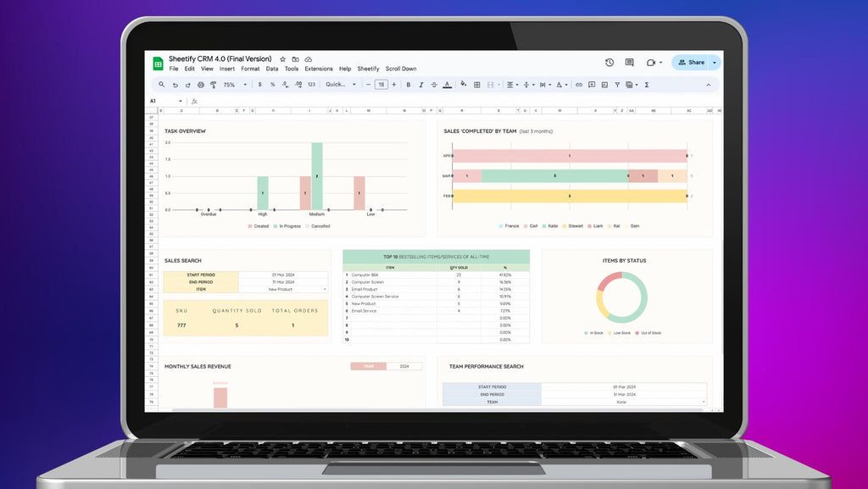Select the paint format tool
Viewport: 868px width, 489px height.
click(213, 85)
